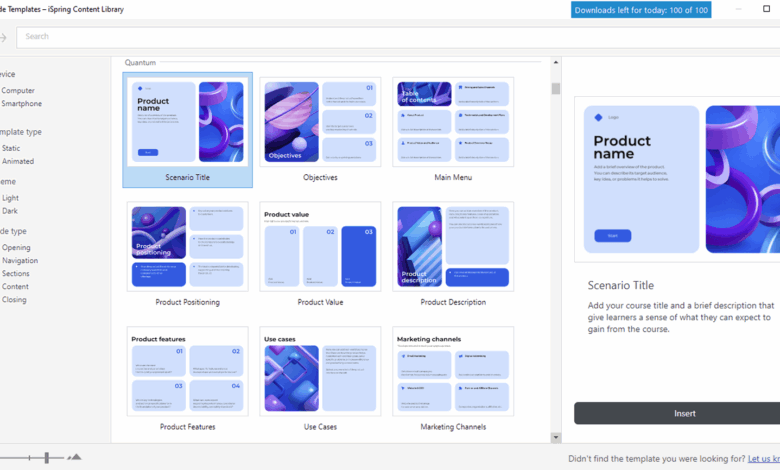Image resolution: width=780 pixels, height=470 pixels.
Task: Filter by Smartphone device
Action: click(x=21, y=103)
